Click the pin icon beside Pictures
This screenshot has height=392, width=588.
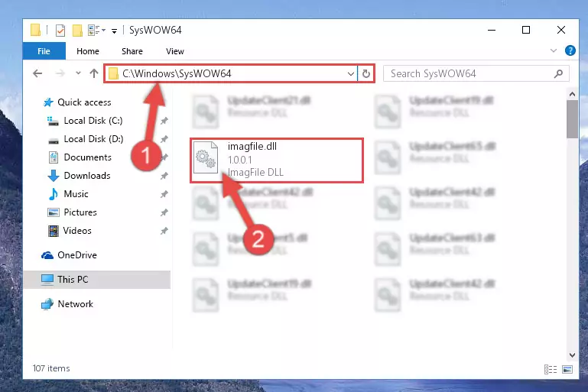pyautogui.click(x=164, y=212)
